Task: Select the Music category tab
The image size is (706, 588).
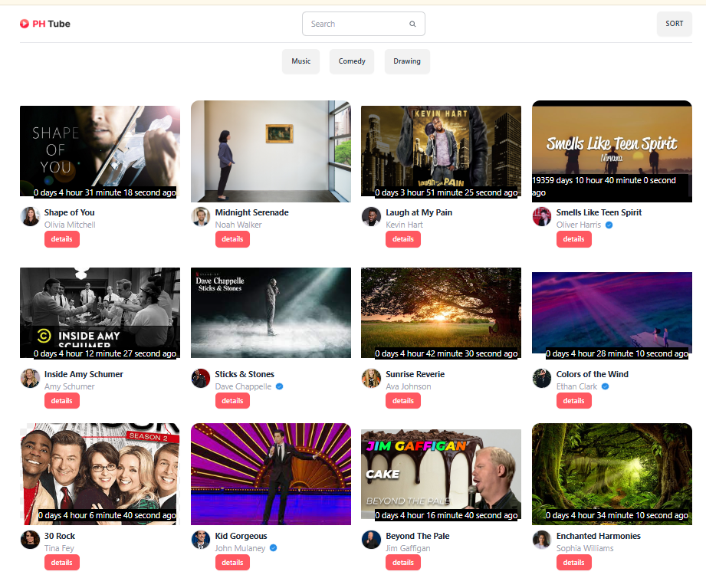Action: (301, 61)
